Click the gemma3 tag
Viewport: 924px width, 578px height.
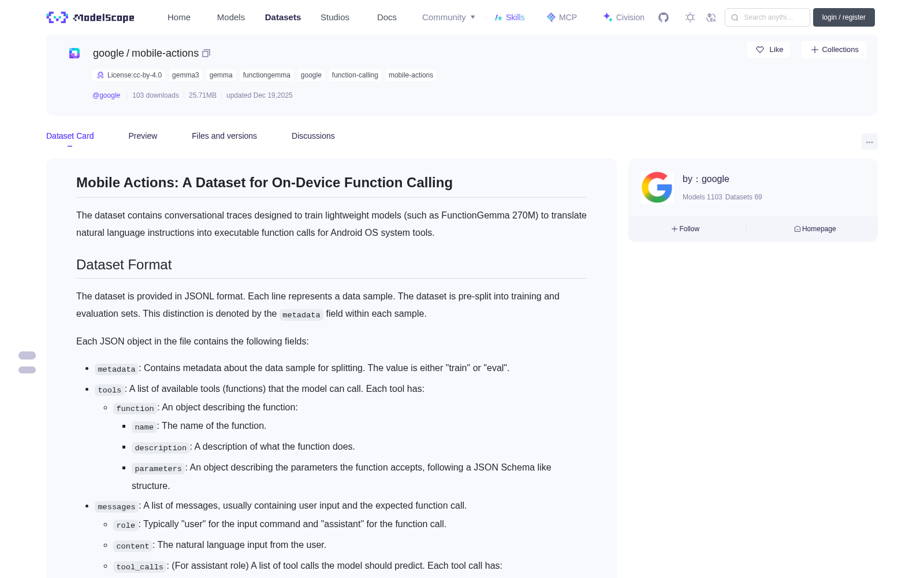point(185,75)
